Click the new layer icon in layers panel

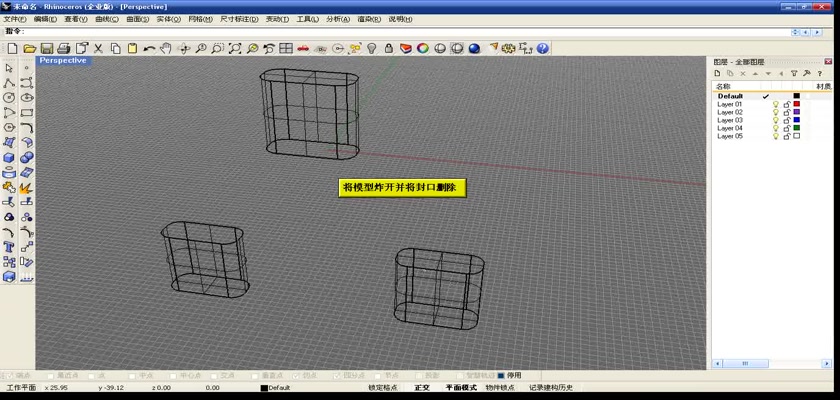(x=717, y=73)
